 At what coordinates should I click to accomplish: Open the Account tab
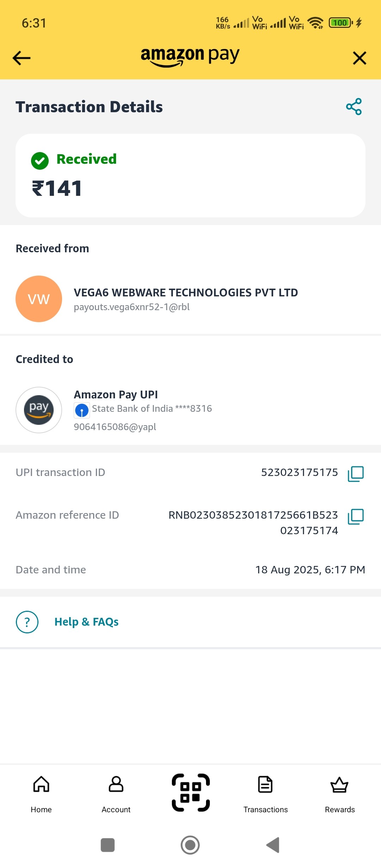[x=116, y=793]
